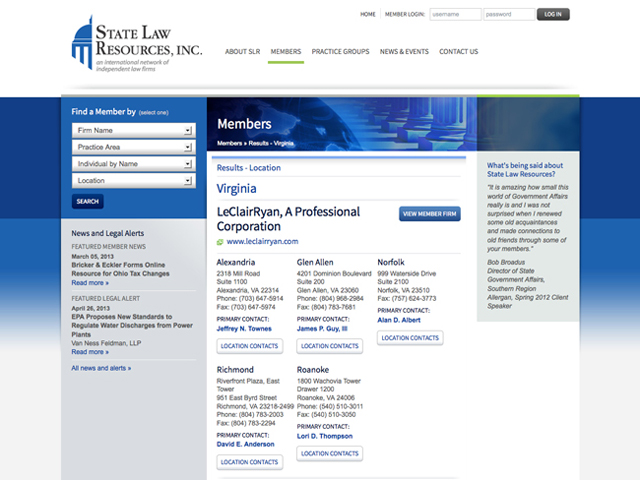Image resolution: width=640 pixels, height=480 pixels.
Task: Click Read more under Bricker & Eckler news
Action: [x=90, y=283]
